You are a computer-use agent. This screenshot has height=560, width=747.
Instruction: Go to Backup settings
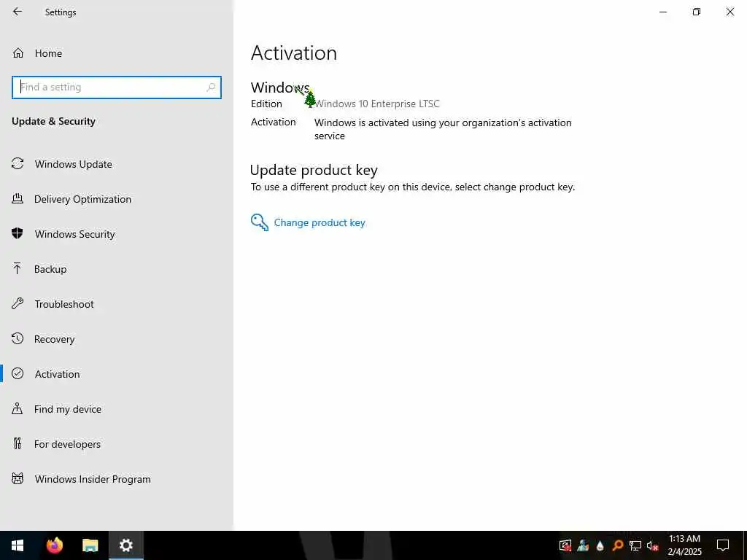click(117, 269)
